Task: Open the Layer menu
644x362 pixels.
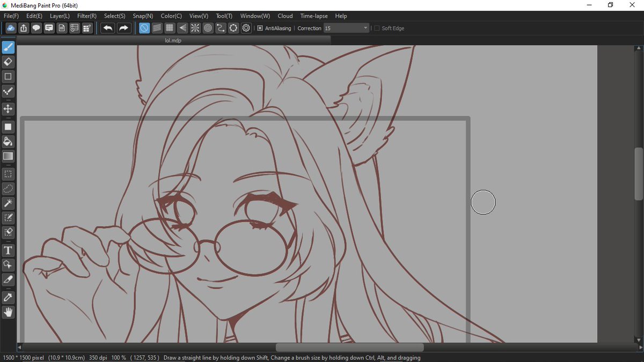Action: pyautogui.click(x=60, y=16)
